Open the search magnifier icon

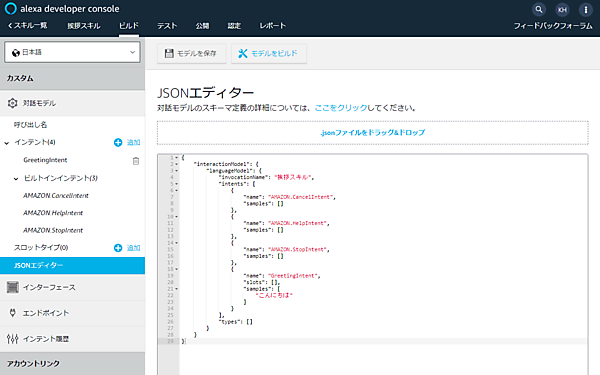click(539, 9)
